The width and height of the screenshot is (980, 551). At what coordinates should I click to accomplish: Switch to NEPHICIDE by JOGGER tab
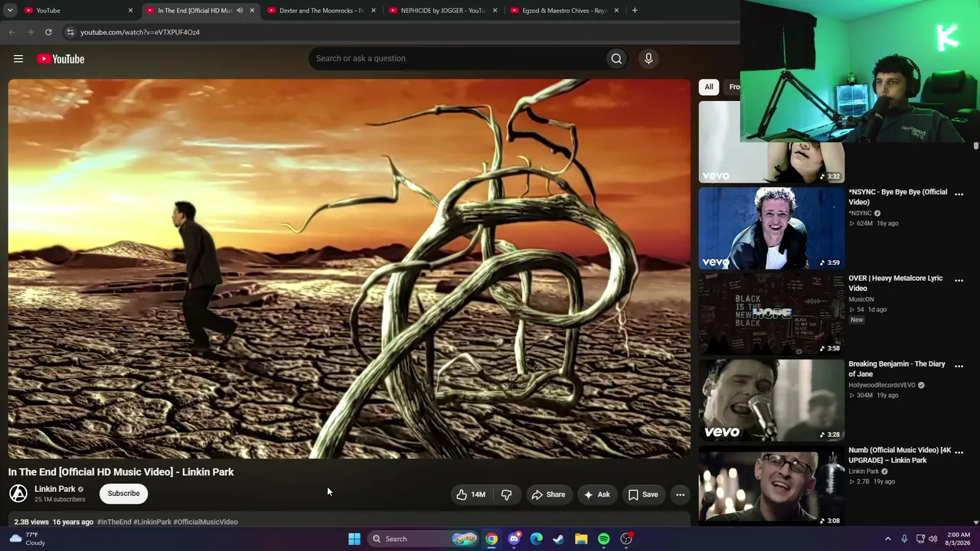point(442,11)
